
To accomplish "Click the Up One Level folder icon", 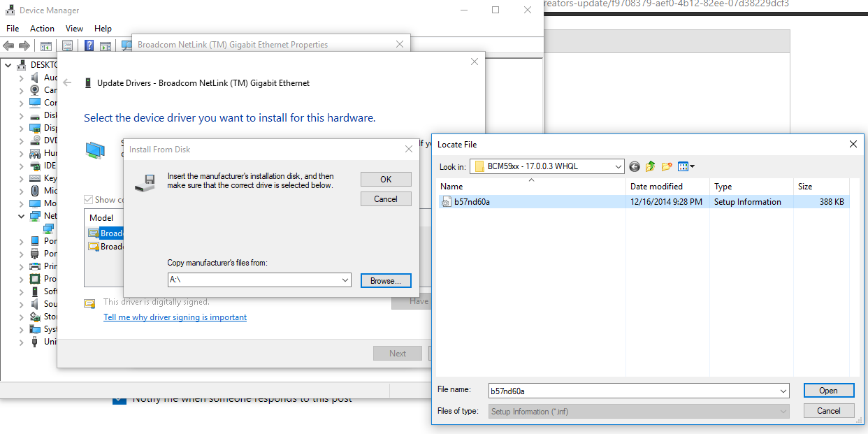I will pyautogui.click(x=651, y=166).
